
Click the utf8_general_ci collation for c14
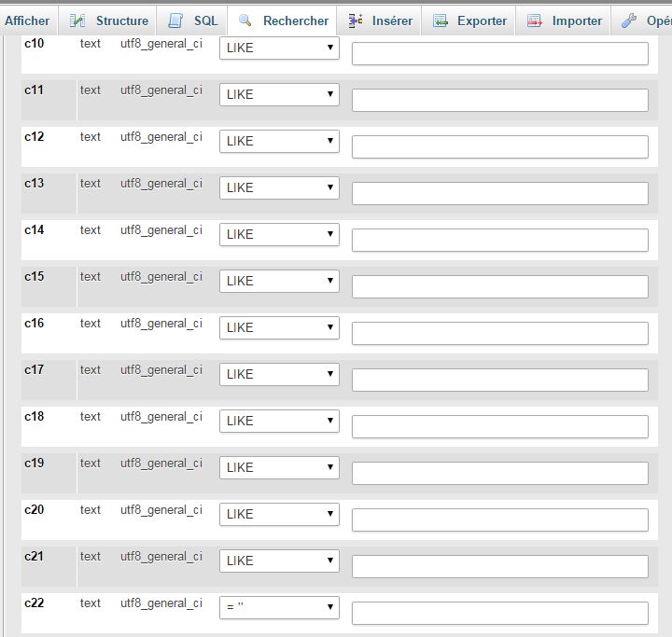coord(161,230)
